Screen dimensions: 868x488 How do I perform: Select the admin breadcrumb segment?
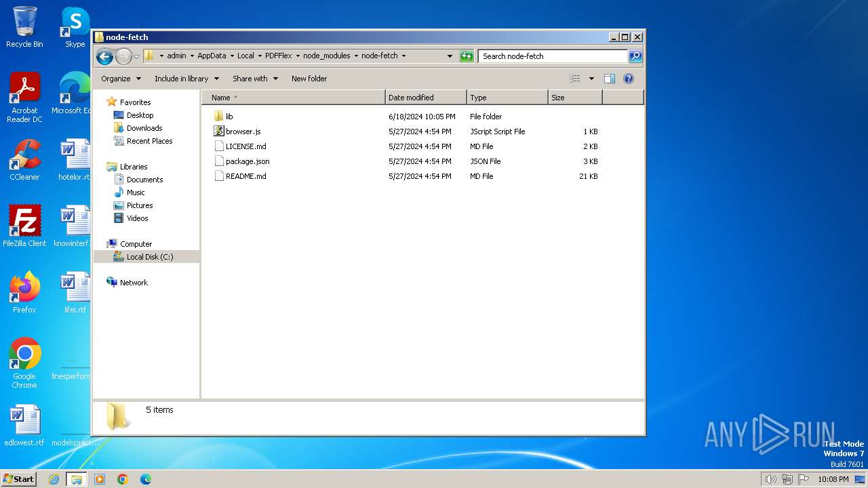pyautogui.click(x=176, y=56)
